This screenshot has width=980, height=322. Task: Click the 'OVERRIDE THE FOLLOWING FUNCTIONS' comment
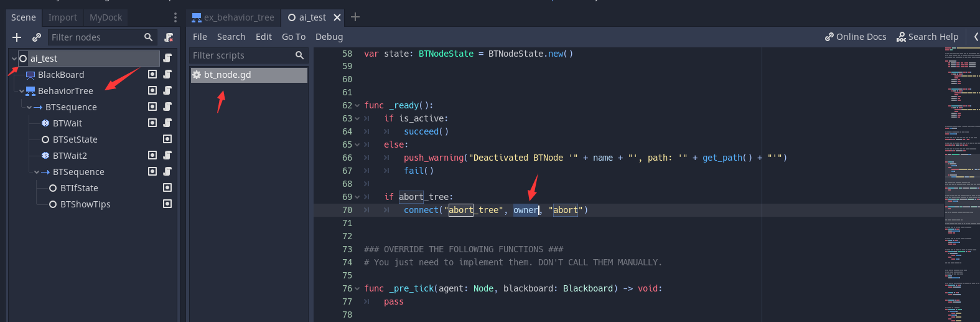(464, 249)
